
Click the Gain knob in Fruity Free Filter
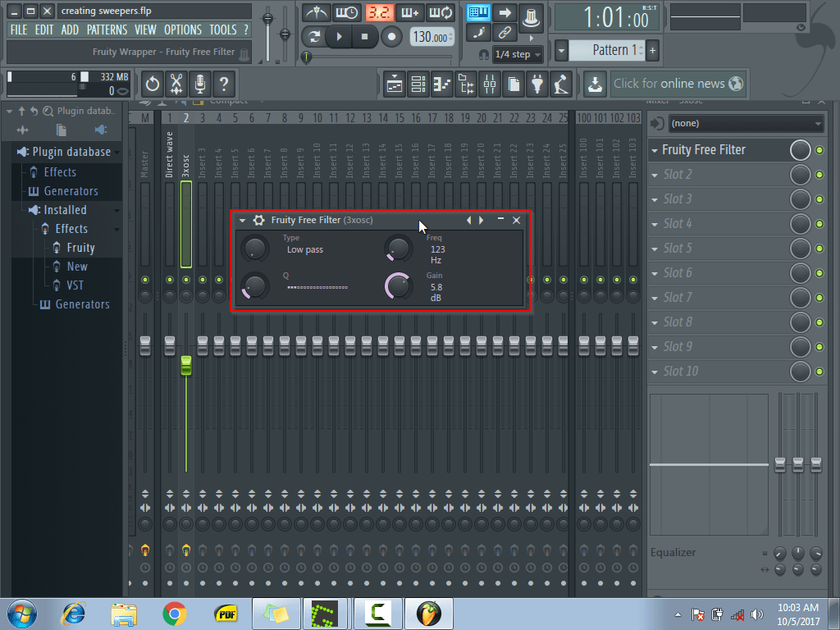[x=398, y=285]
